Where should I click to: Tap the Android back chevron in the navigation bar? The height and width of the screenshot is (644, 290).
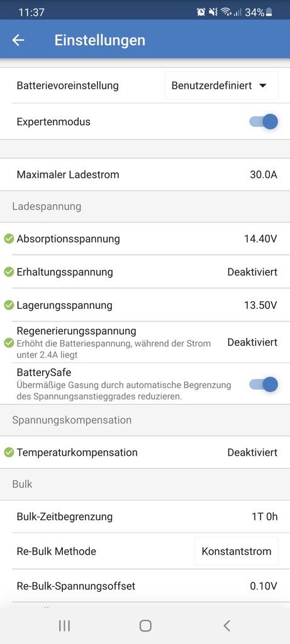(226, 626)
